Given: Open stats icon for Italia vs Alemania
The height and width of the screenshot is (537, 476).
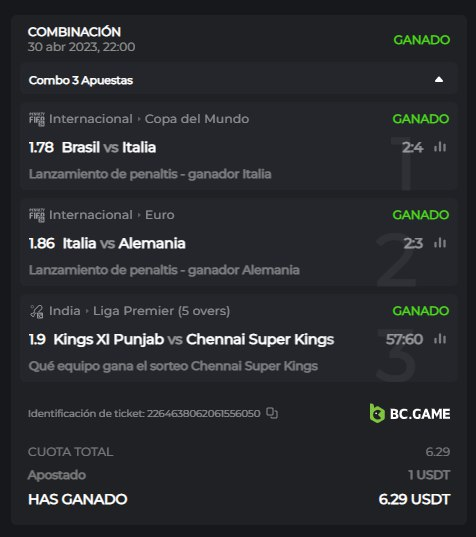Looking at the screenshot, I should click(440, 243).
